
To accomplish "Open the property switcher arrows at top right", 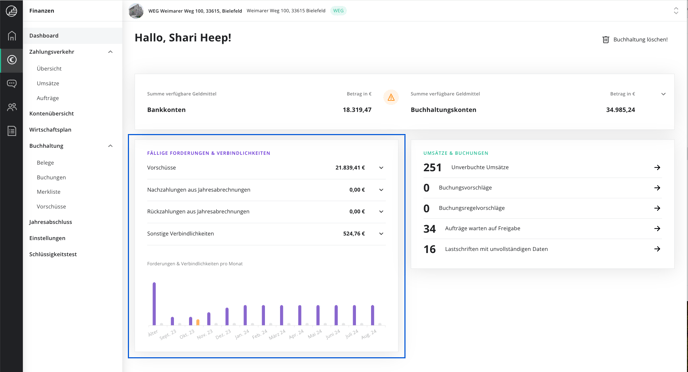I will [x=676, y=11].
